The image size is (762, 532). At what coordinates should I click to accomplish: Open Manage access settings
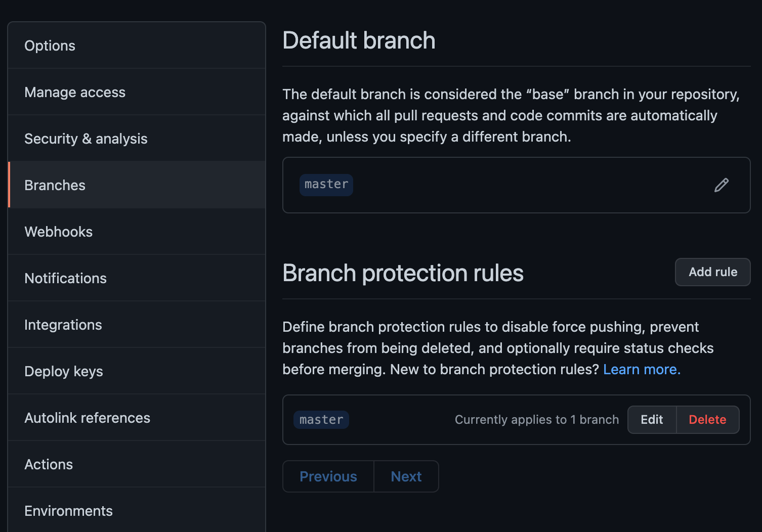pos(137,92)
